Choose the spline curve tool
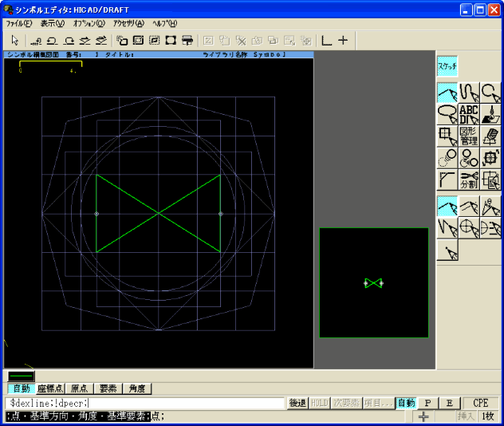 click(x=469, y=93)
